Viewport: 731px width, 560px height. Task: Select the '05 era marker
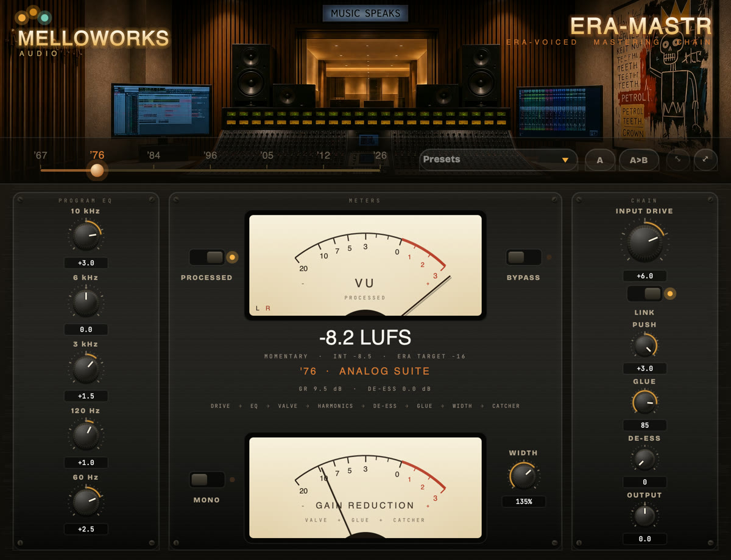point(267,155)
